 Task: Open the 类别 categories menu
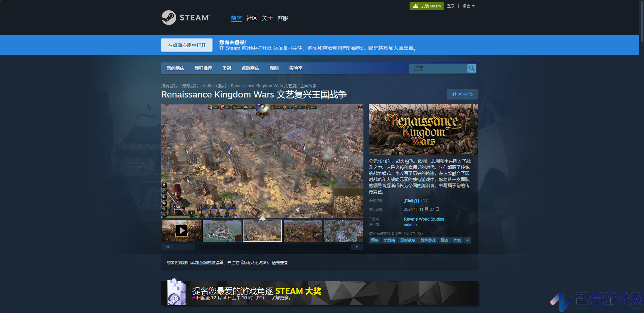click(x=227, y=68)
